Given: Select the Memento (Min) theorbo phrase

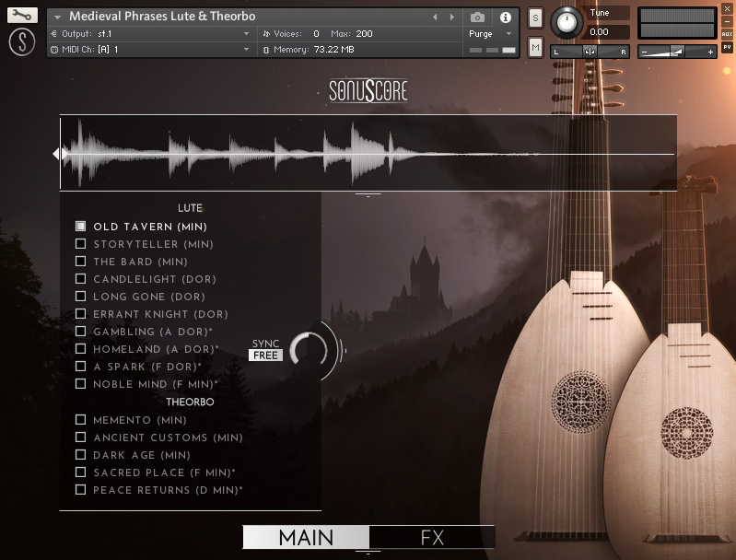Looking at the screenshot, I should click(81, 420).
